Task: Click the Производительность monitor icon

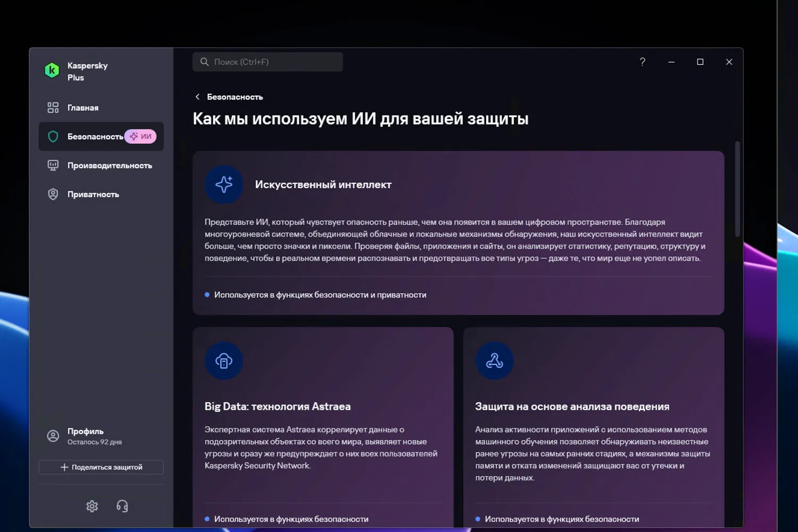Action: click(53, 165)
